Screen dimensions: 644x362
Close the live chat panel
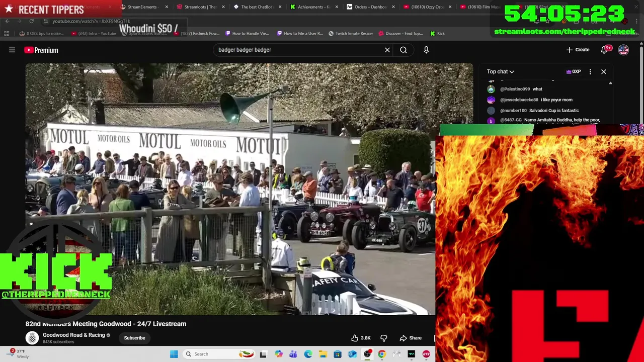tap(604, 71)
